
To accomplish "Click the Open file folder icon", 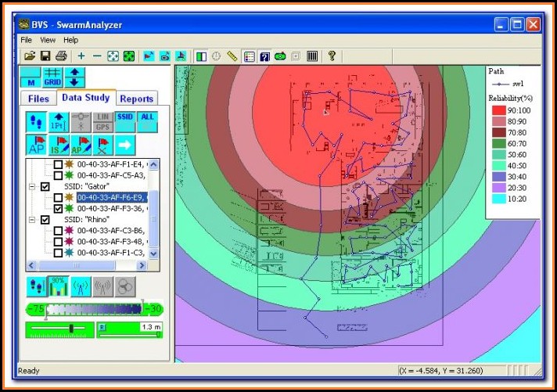I will coord(30,56).
